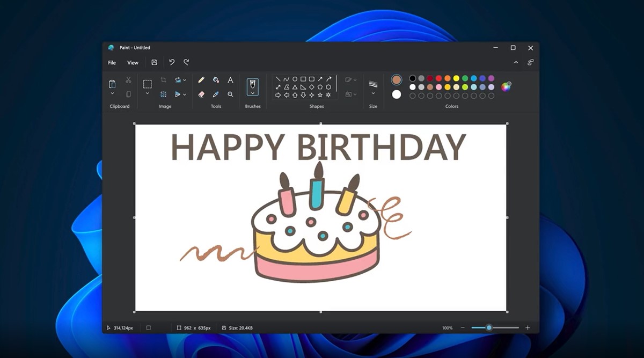Pick the Line shape
This screenshot has width=644, height=358.
(x=278, y=79)
